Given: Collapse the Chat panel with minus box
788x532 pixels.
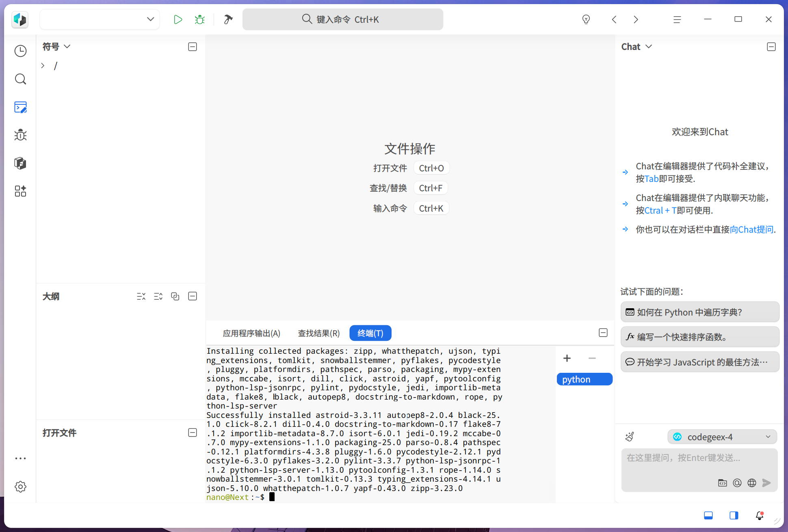Looking at the screenshot, I should pos(771,47).
